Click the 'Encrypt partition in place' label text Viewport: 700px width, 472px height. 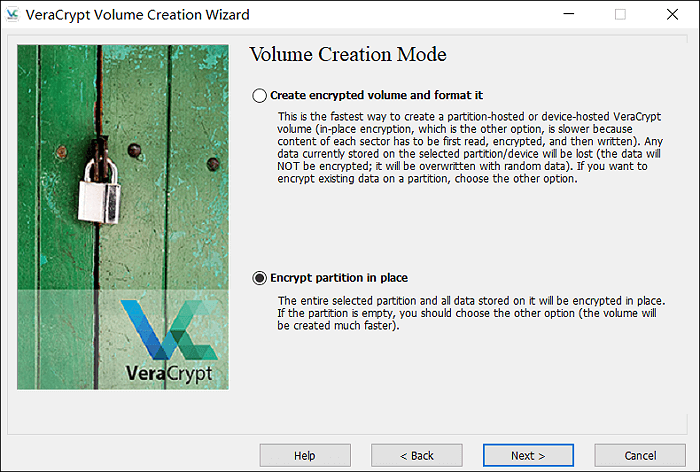click(x=338, y=279)
